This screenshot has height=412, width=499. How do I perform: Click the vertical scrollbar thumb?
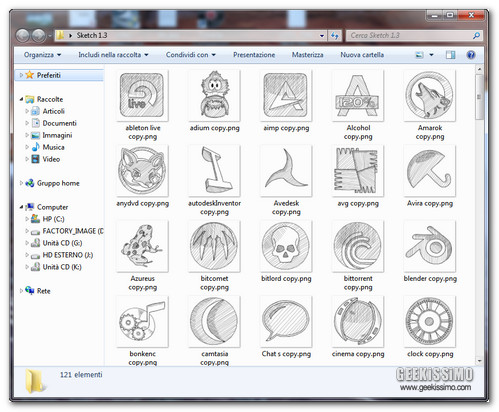click(x=479, y=97)
